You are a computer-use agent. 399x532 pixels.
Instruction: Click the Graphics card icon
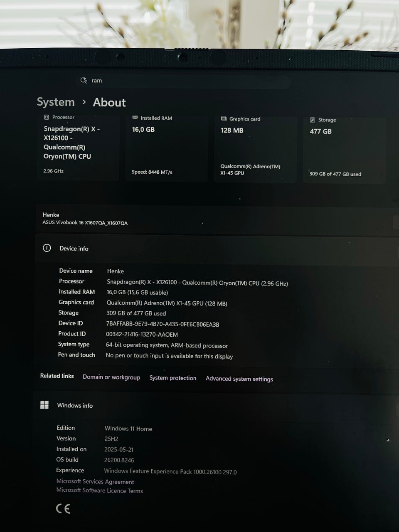coord(224,119)
